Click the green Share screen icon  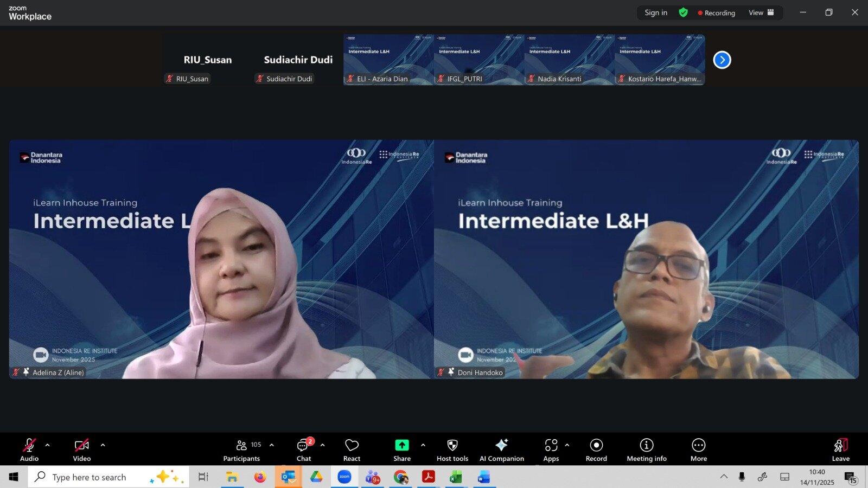[402, 445]
